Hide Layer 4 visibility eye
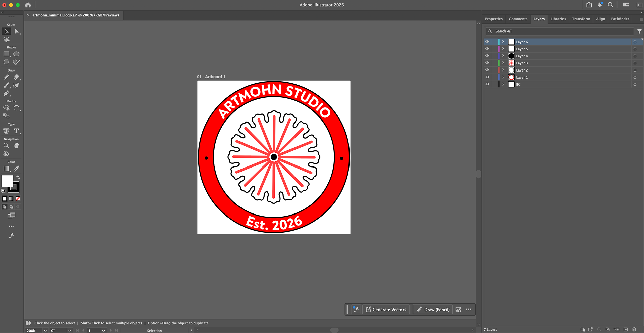This screenshot has height=333, width=644. tap(487, 56)
